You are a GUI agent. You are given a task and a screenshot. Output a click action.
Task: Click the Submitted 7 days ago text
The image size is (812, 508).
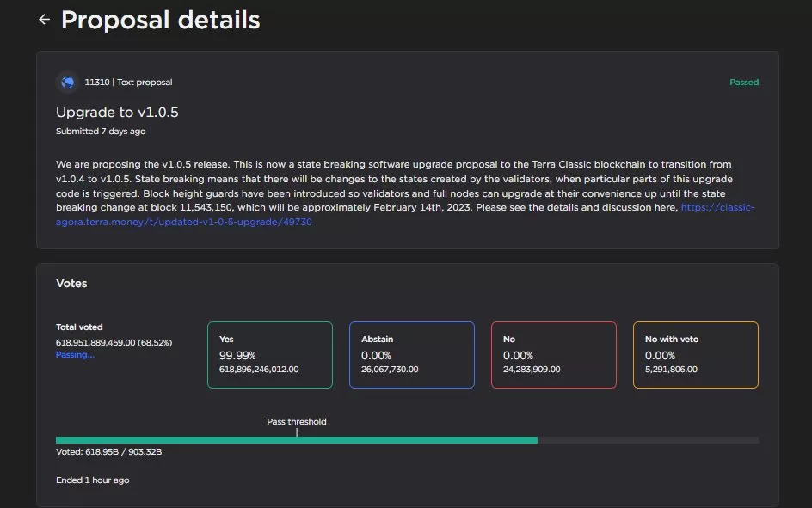pyautogui.click(x=101, y=132)
